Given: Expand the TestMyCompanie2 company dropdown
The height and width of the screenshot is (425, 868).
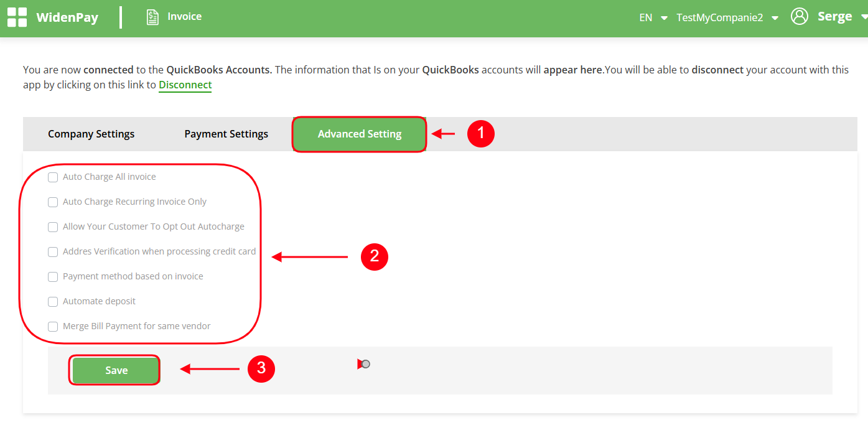Looking at the screenshot, I should point(727,17).
